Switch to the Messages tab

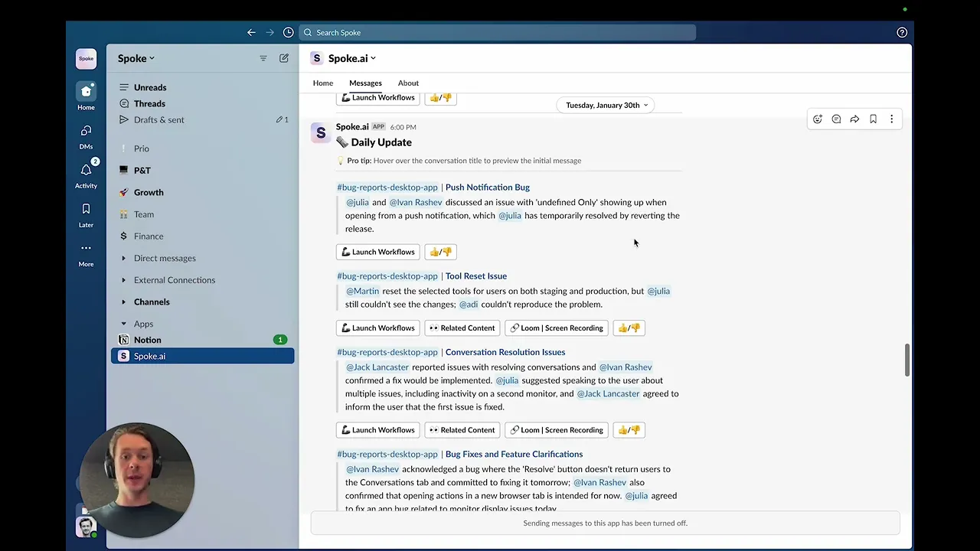365,83
